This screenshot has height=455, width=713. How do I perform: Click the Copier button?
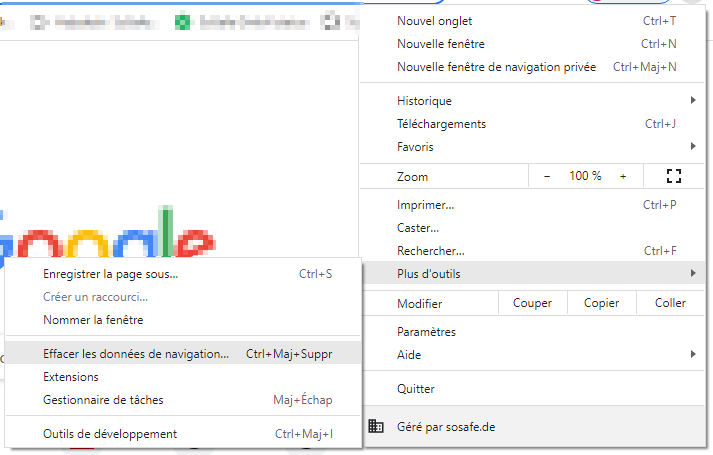click(601, 303)
